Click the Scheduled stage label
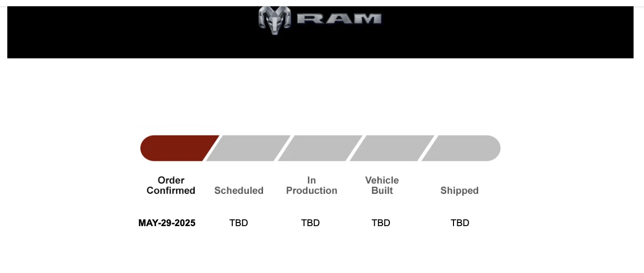Viewport: 644px width, 273px height. pyautogui.click(x=239, y=191)
